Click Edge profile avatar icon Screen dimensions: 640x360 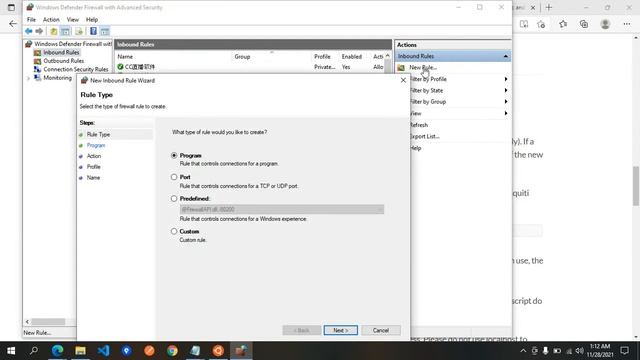(605, 24)
